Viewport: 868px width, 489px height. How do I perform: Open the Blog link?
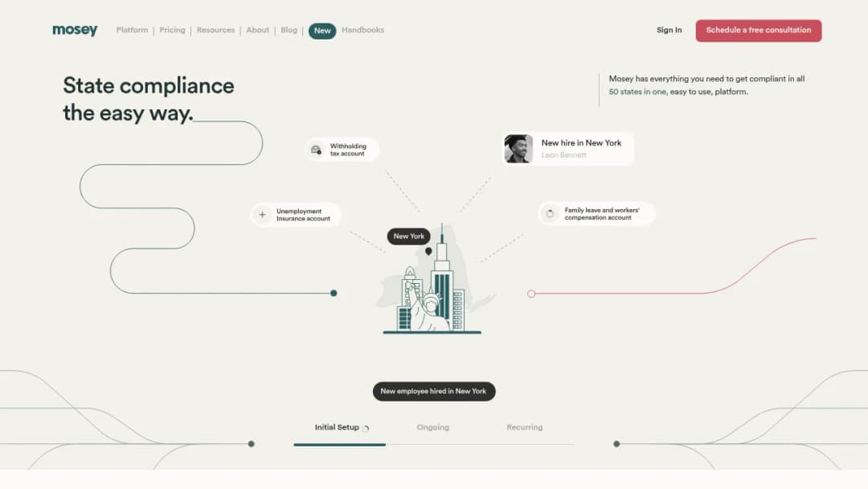point(289,30)
